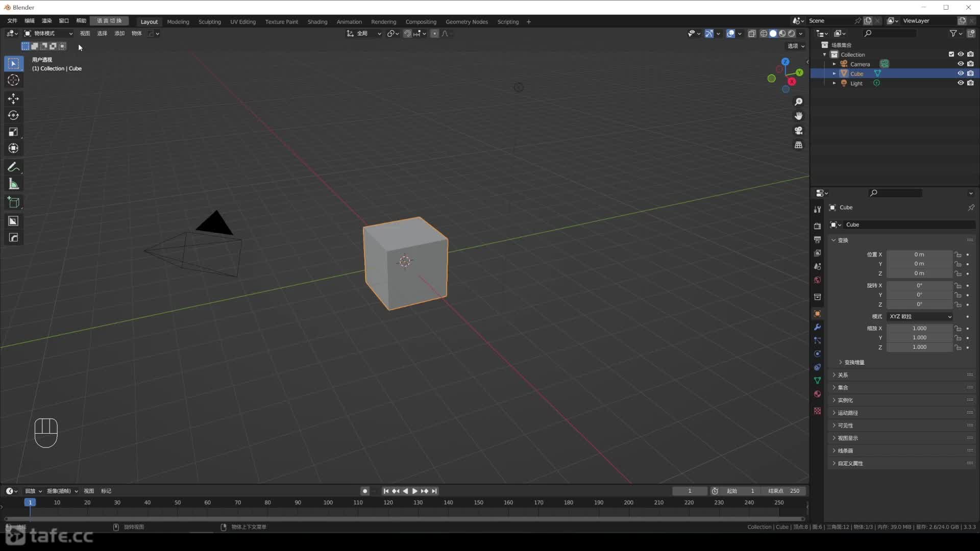This screenshot has width=980, height=551.
Task: Expand the 可见性 section in properties
Action: click(x=845, y=425)
